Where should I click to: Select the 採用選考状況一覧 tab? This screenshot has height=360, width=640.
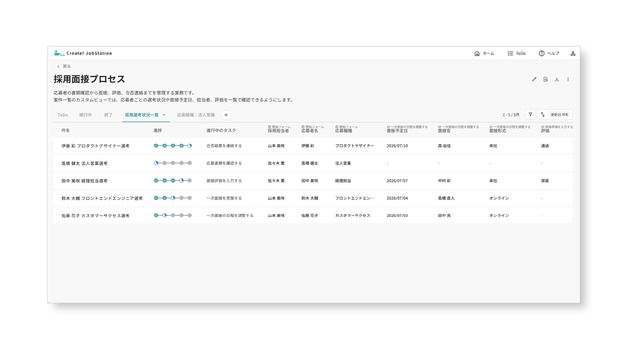[x=142, y=115]
